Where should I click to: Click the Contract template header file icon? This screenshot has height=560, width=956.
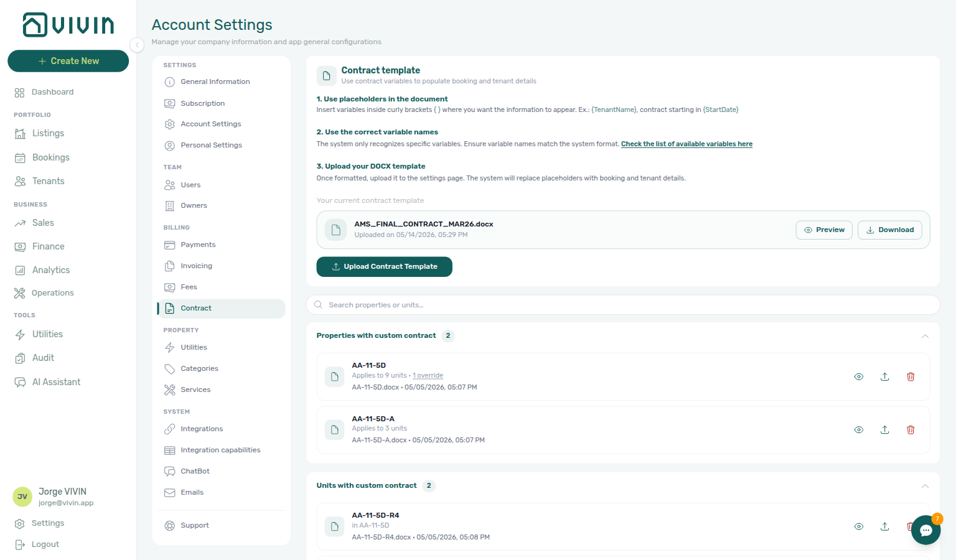(326, 76)
